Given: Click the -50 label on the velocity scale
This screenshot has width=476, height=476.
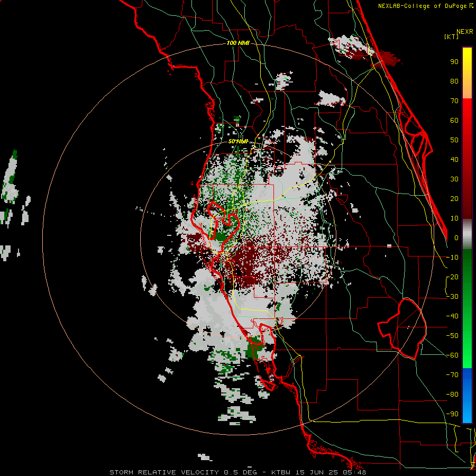Looking at the screenshot, I should click(452, 336).
